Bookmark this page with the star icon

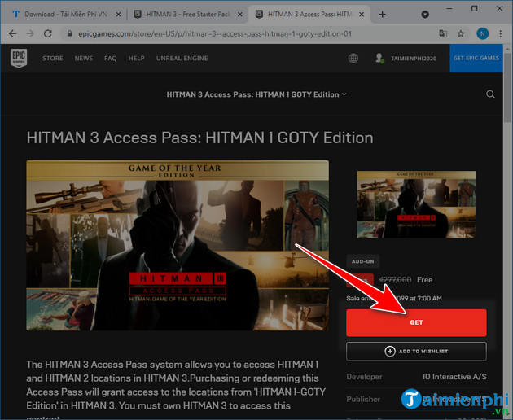461,33
